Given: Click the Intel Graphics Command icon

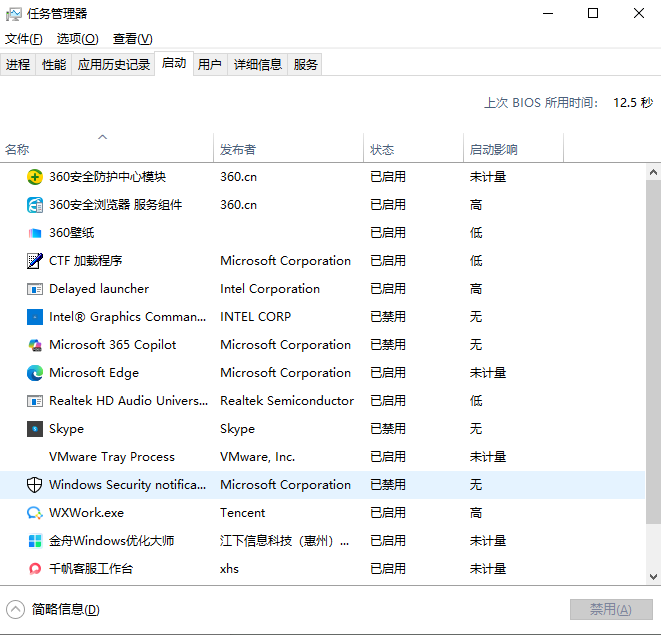Looking at the screenshot, I should pos(35,317).
